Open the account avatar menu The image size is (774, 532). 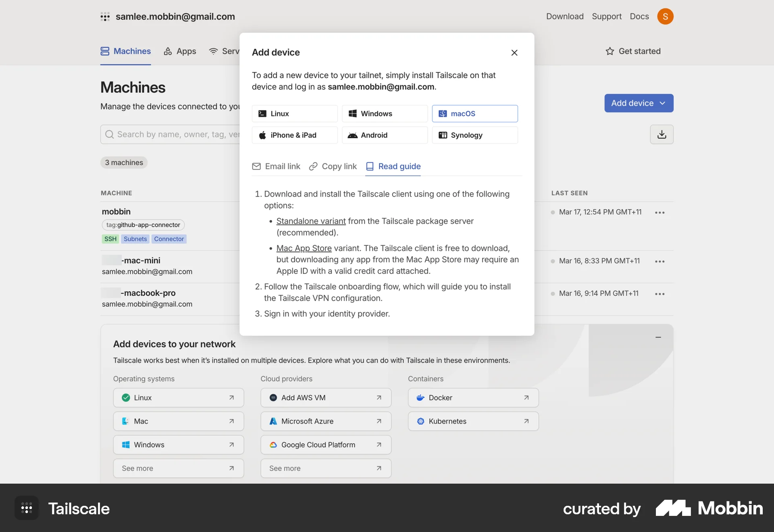pyautogui.click(x=666, y=17)
